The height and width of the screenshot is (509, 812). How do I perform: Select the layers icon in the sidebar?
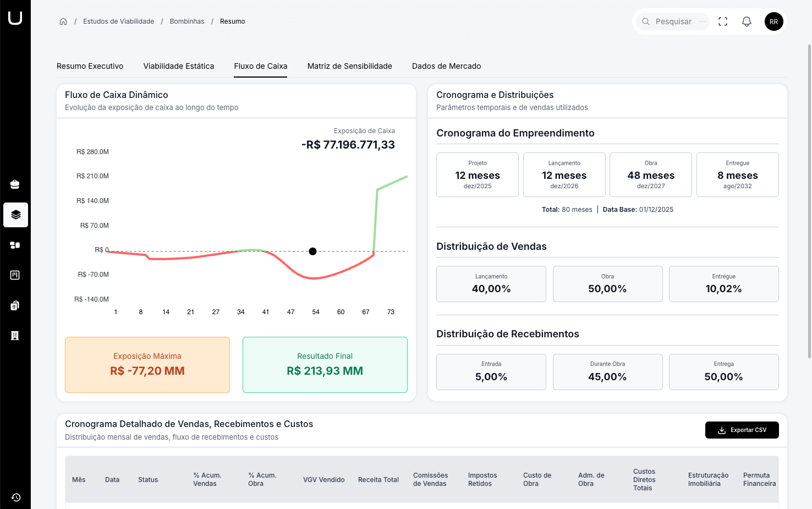pyautogui.click(x=15, y=215)
